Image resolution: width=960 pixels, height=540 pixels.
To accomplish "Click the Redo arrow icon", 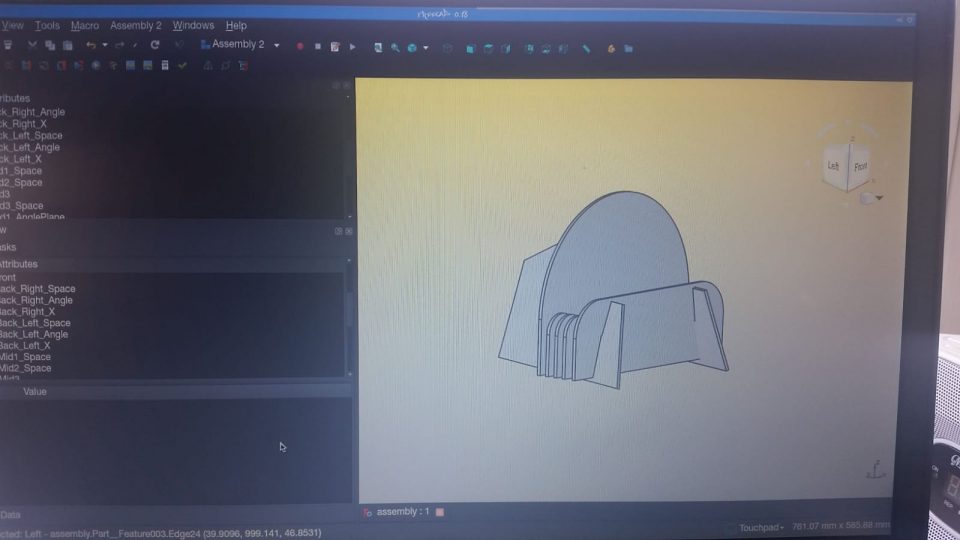I will tap(119, 45).
